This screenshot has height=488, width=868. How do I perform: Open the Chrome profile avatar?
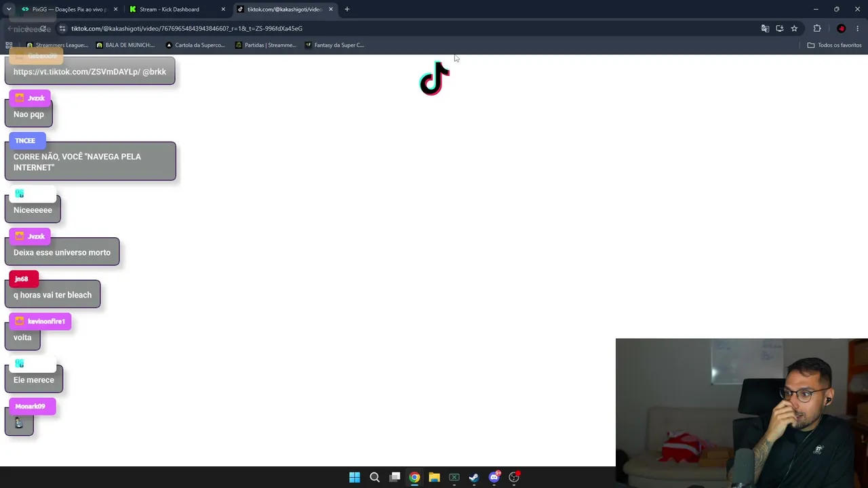pos(842,28)
